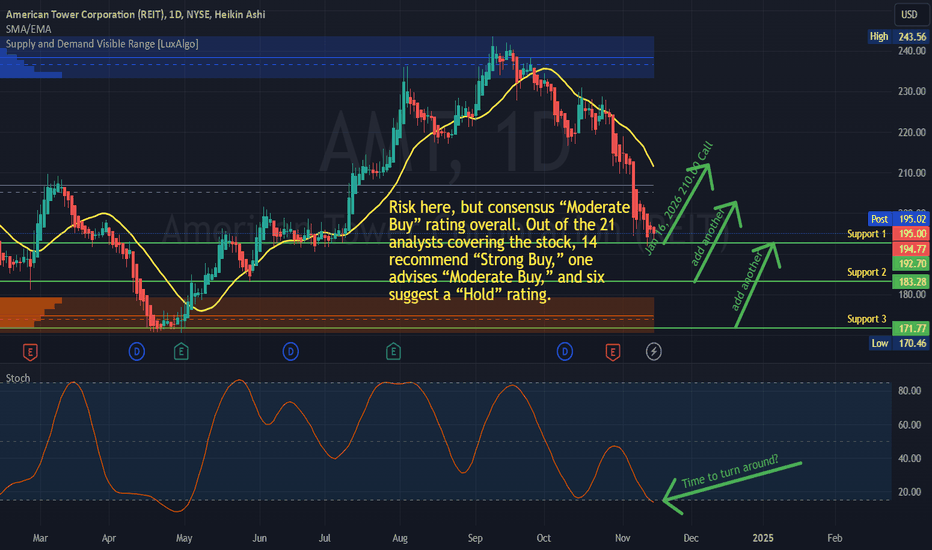This screenshot has width=932, height=550.
Task: Click the green 192.70 price label
Action: click(911, 263)
